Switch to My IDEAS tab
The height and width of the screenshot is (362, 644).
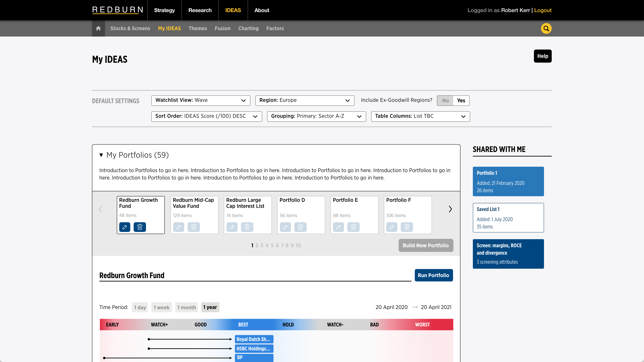pyautogui.click(x=169, y=29)
